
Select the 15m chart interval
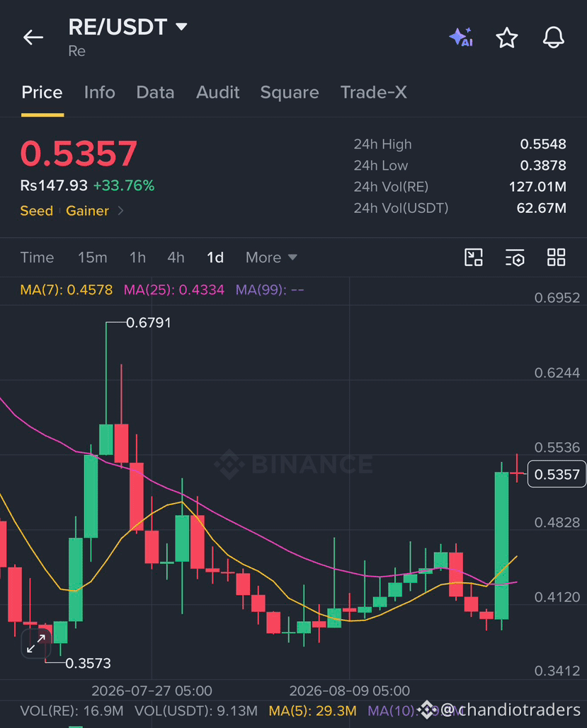tap(93, 258)
